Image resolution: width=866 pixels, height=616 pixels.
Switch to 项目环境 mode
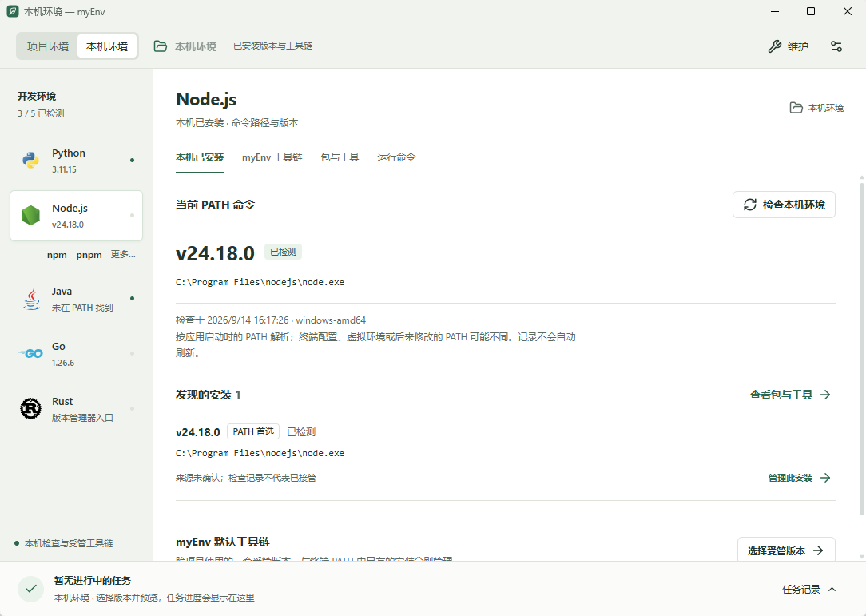click(x=48, y=46)
